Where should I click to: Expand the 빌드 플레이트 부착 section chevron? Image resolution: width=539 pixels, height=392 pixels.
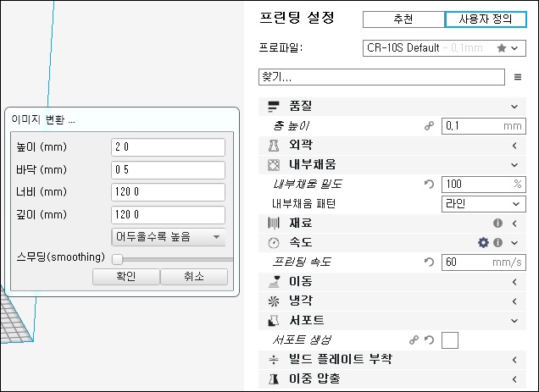click(514, 360)
